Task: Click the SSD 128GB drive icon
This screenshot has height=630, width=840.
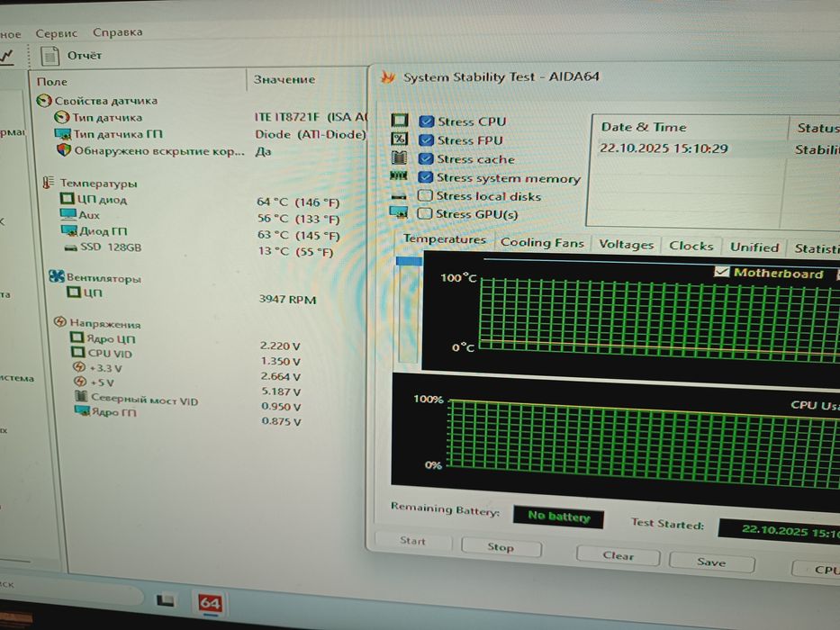Action: point(70,247)
